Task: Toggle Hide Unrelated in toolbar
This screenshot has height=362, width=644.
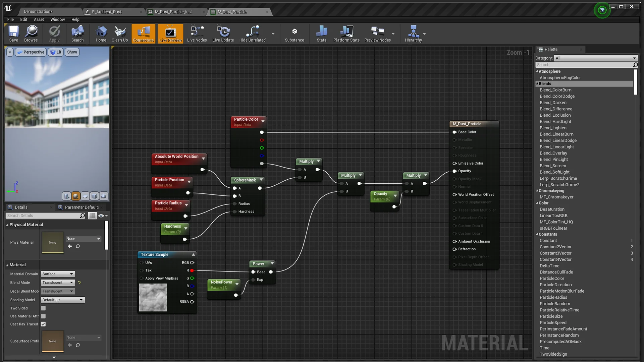Action: pos(252,34)
